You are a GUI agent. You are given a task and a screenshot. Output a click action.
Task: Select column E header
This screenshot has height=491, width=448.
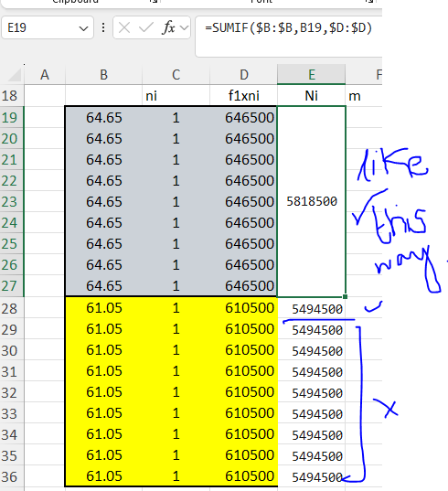312,75
